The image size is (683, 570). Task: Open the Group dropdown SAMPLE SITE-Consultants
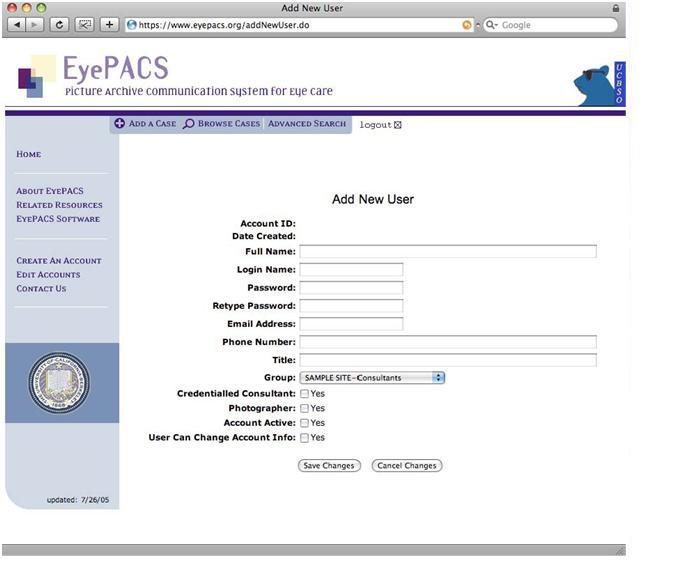(372, 378)
